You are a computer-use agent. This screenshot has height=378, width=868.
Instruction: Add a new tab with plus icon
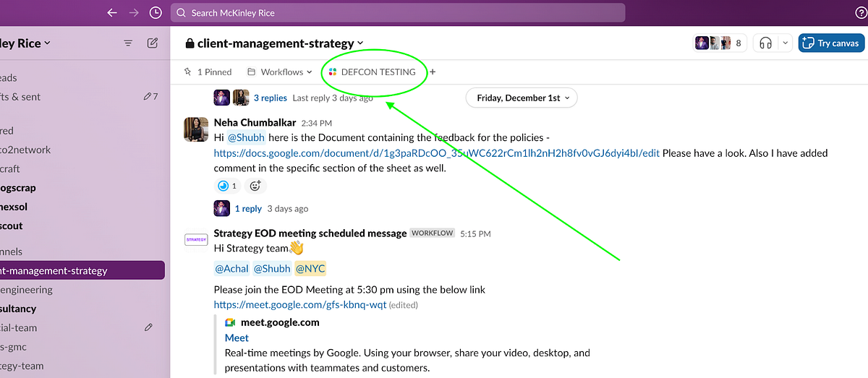coord(433,72)
